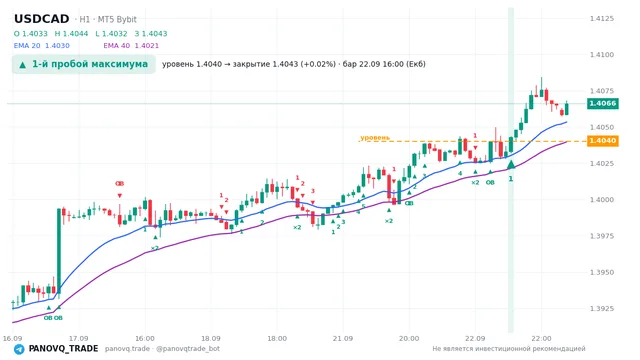Viewport: 640px width, 360px height.
Task: Click the 20:00 time axis label
Action: 409,338
